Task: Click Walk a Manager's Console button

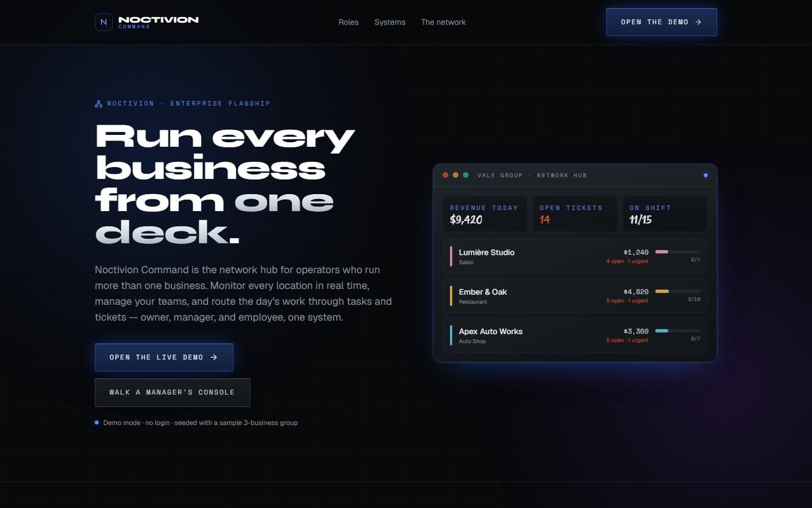Action: [x=173, y=392]
